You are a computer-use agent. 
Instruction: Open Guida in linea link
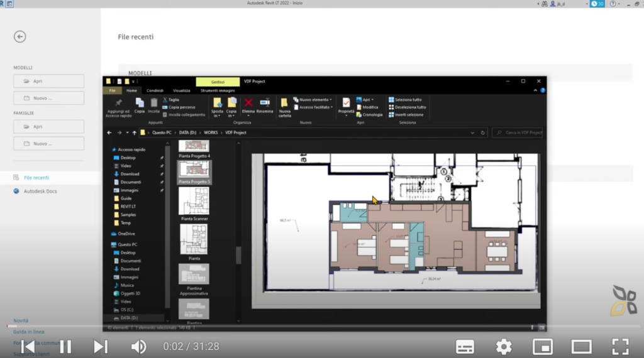tap(28, 332)
